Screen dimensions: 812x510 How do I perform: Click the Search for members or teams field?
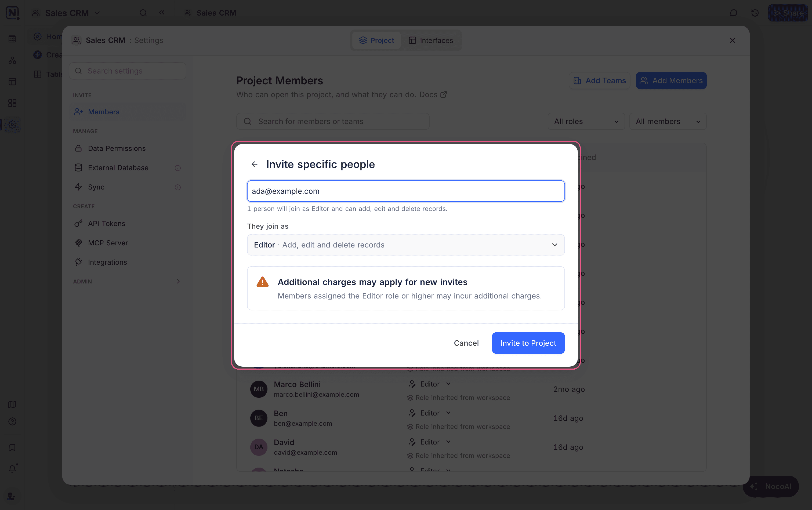pos(332,121)
